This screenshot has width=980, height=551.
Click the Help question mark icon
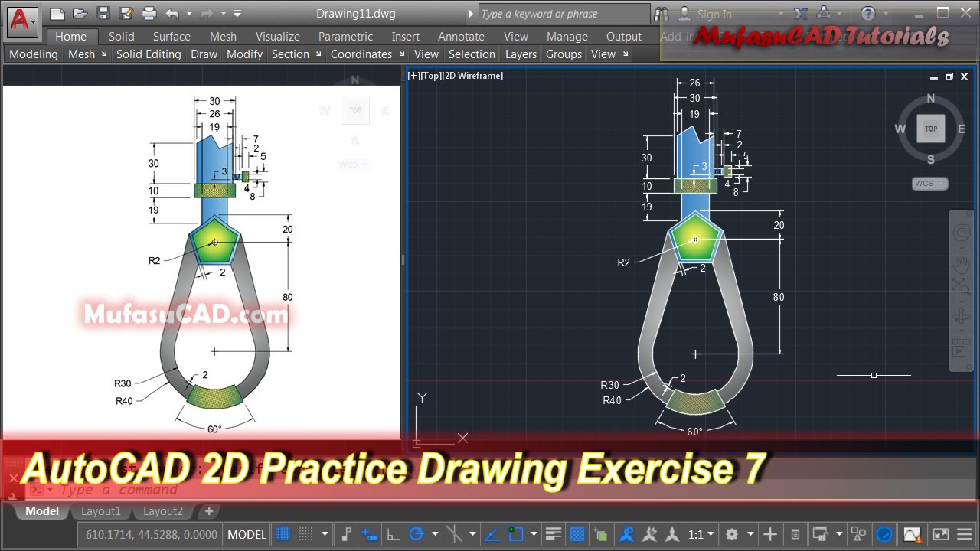tap(867, 14)
